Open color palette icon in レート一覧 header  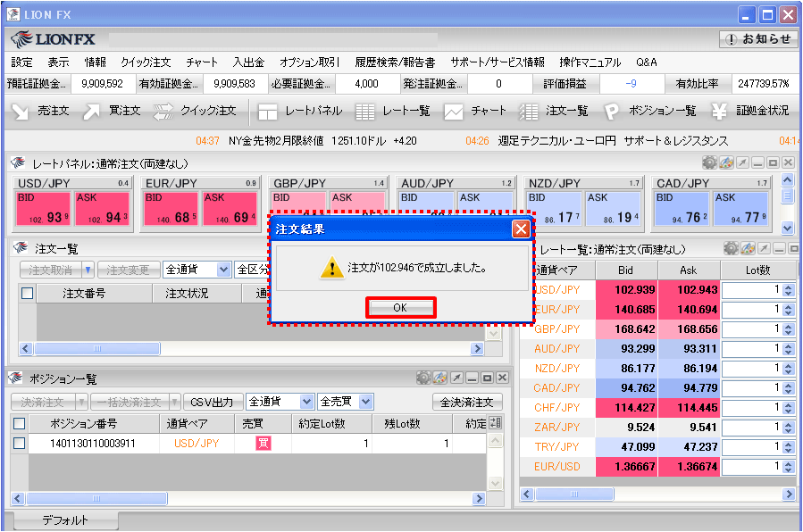click(748, 249)
